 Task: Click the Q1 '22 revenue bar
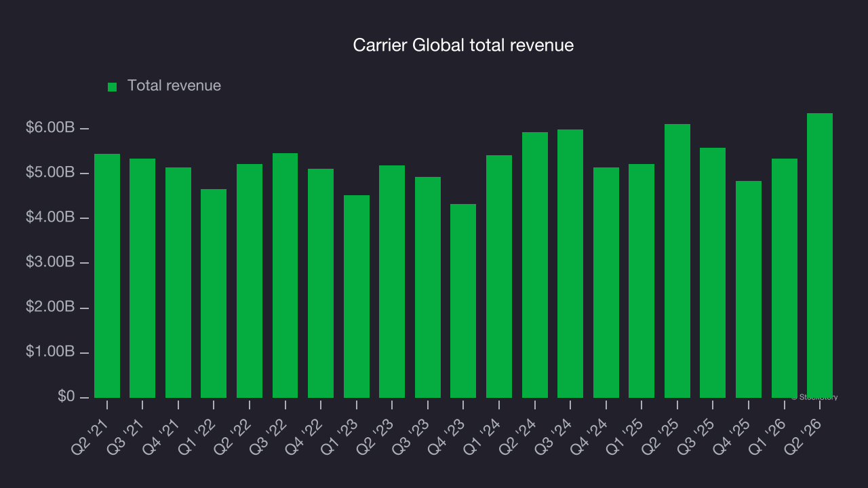click(x=214, y=293)
